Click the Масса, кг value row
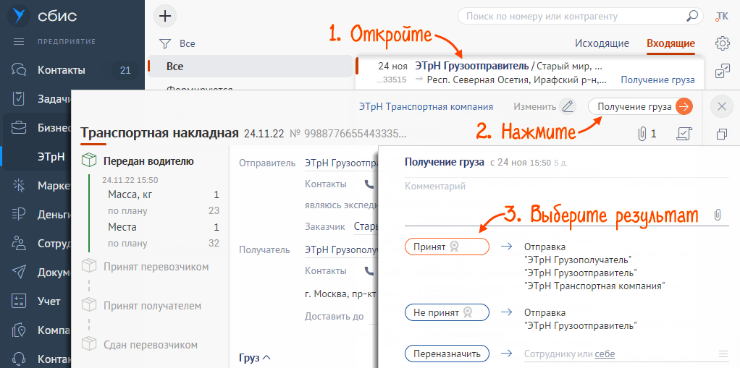740x368 pixels. 163,194
